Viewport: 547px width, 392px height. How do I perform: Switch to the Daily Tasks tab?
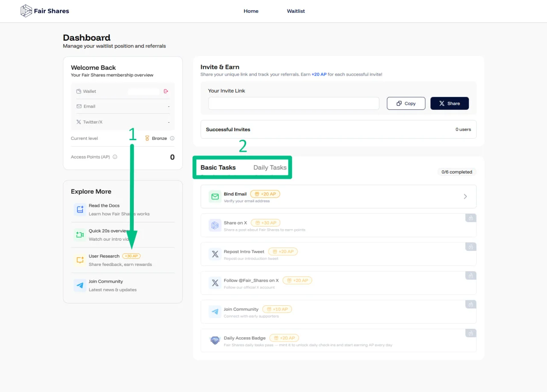(x=270, y=168)
